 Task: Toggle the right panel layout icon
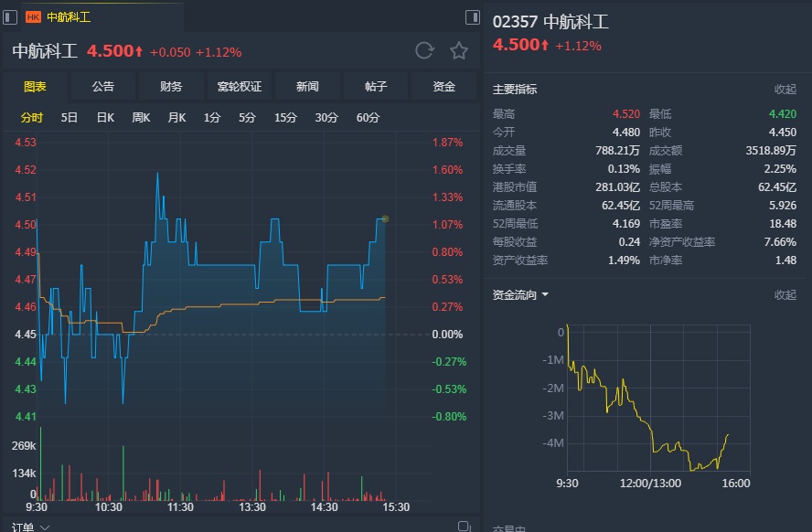473,16
